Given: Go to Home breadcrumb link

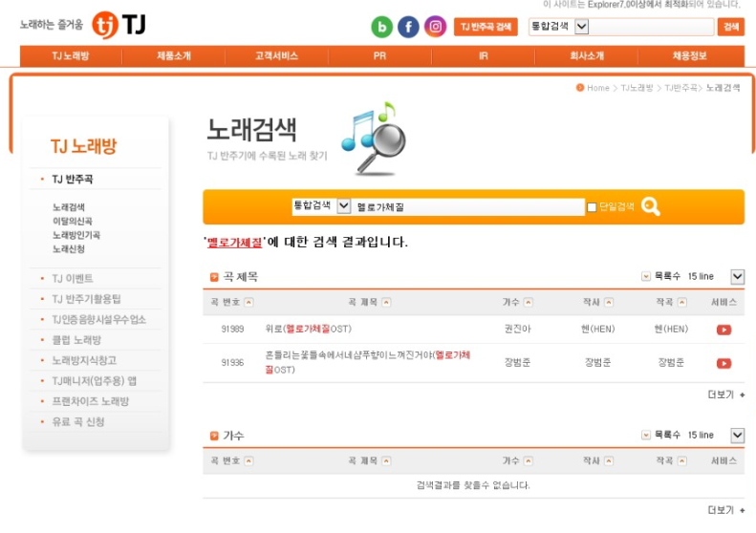Looking at the screenshot, I should [598, 88].
